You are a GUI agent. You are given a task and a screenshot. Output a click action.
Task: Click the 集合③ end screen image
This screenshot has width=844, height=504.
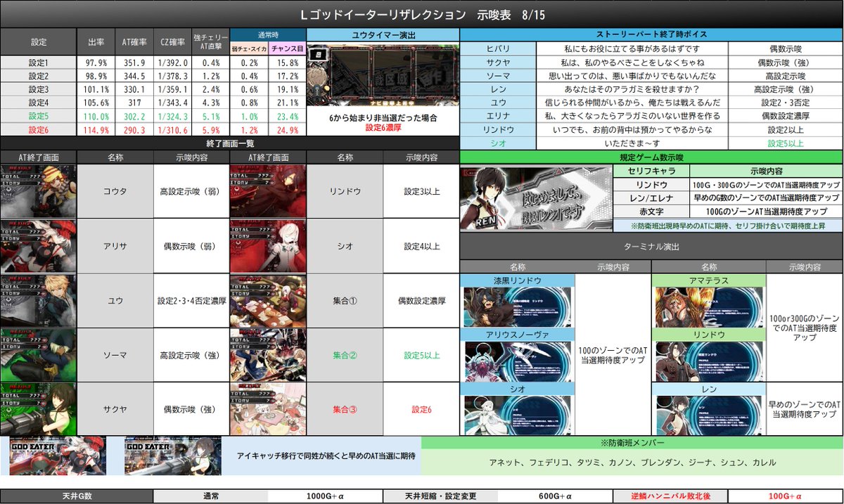click(268, 409)
